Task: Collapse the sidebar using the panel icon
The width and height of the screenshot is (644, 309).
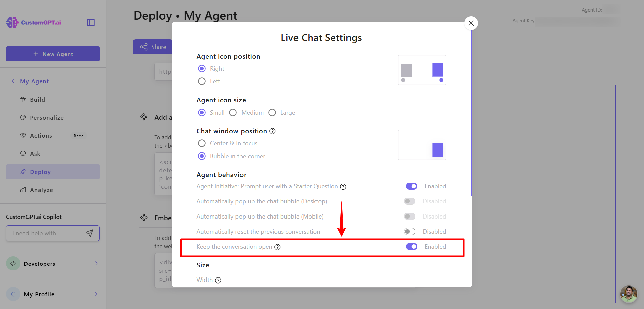Action: click(91, 22)
